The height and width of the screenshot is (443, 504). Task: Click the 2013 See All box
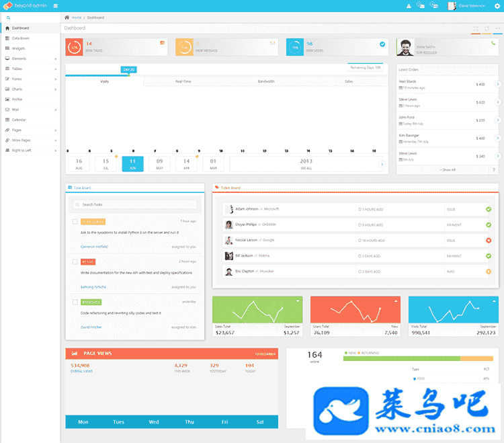(x=306, y=164)
